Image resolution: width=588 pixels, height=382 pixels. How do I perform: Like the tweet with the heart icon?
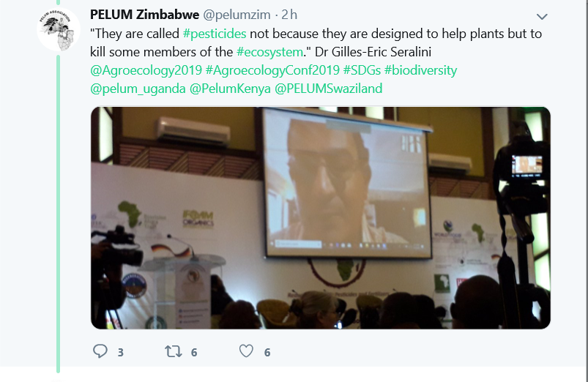click(246, 351)
